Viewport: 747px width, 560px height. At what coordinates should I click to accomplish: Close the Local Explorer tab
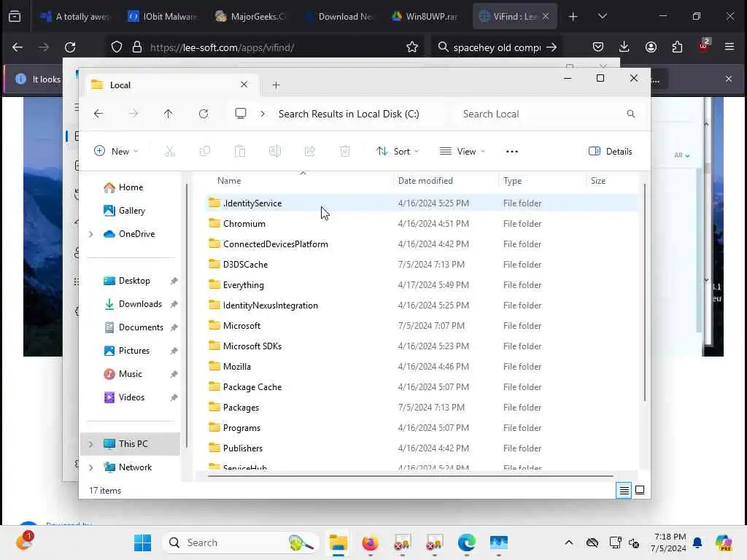pyautogui.click(x=244, y=85)
